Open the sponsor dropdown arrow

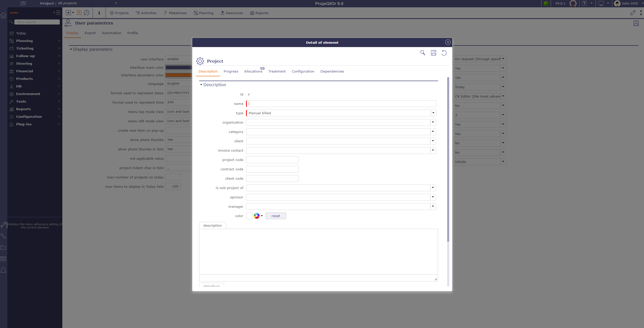pos(433,197)
